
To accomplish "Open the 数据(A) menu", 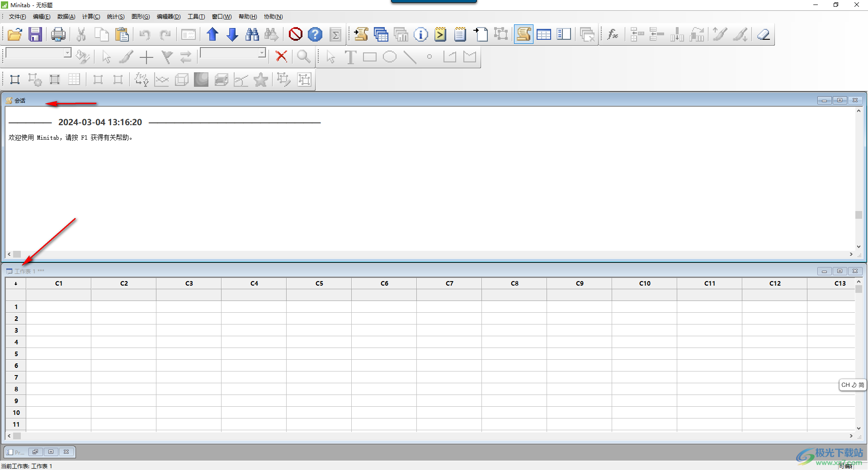I will [66, 17].
